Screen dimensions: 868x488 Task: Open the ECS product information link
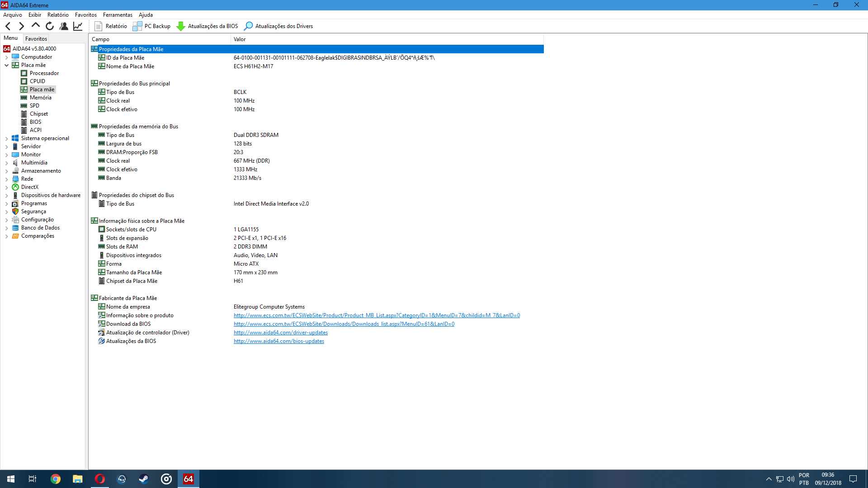pyautogui.click(x=377, y=315)
